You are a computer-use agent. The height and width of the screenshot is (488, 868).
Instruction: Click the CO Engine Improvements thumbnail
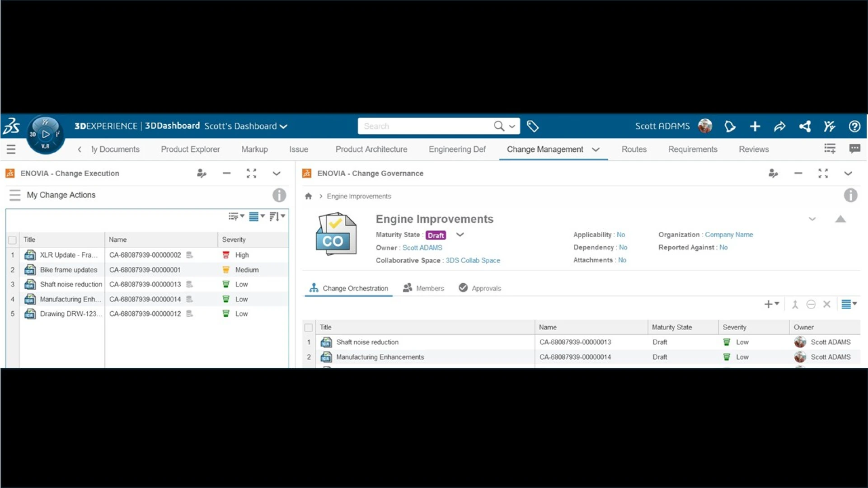coord(335,234)
